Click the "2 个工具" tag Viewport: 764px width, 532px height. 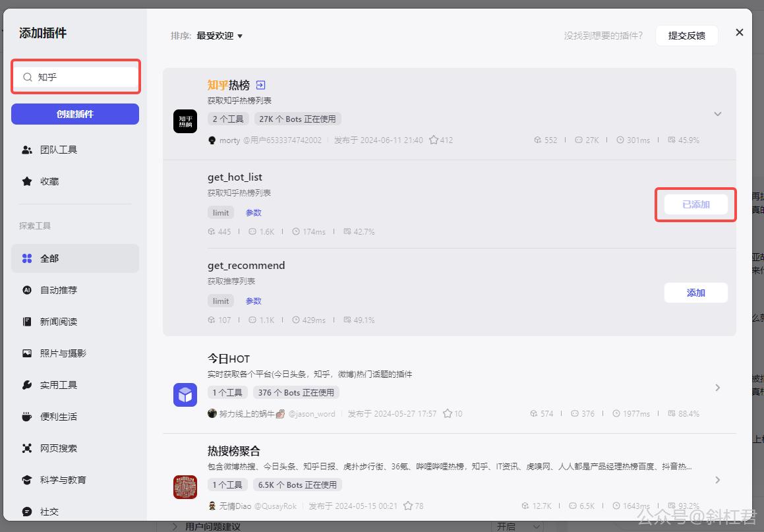228,119
